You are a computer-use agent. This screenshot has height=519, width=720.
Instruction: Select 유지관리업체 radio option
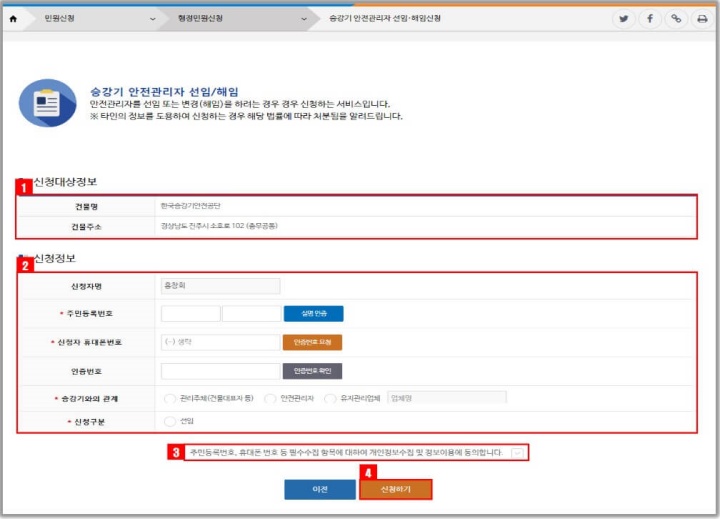tap(330, 398)
